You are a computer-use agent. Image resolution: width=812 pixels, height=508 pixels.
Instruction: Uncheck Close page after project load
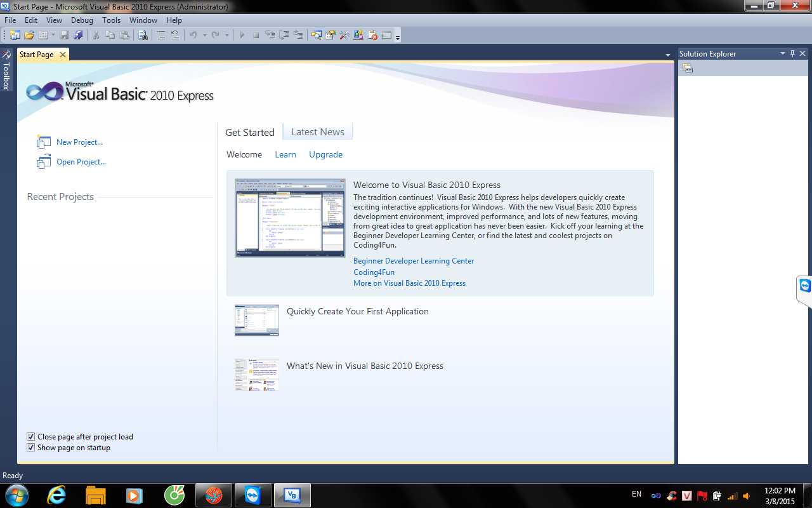(30, 437)
